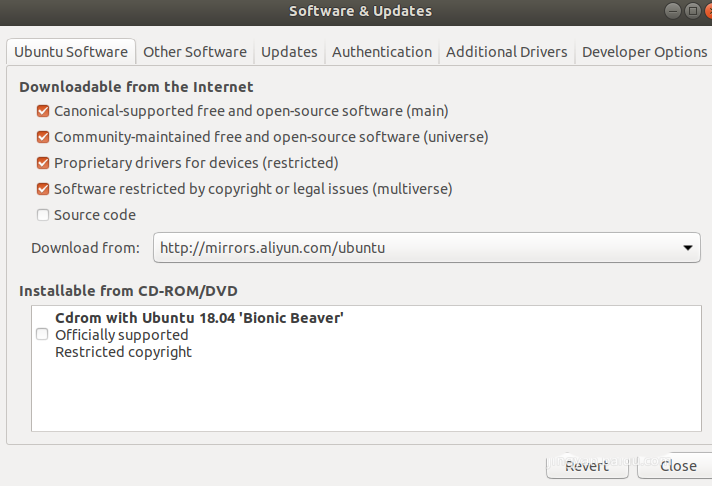Minimize the Software & Updates window
712x486 pixels.
pyautogui.click(x=675, y=10)
